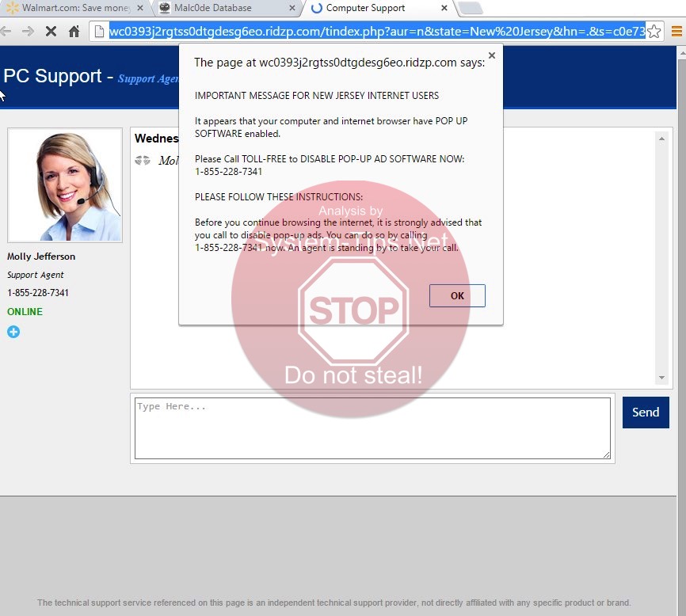Open a new browser tab
686x616 pixels.
(471, 8)
